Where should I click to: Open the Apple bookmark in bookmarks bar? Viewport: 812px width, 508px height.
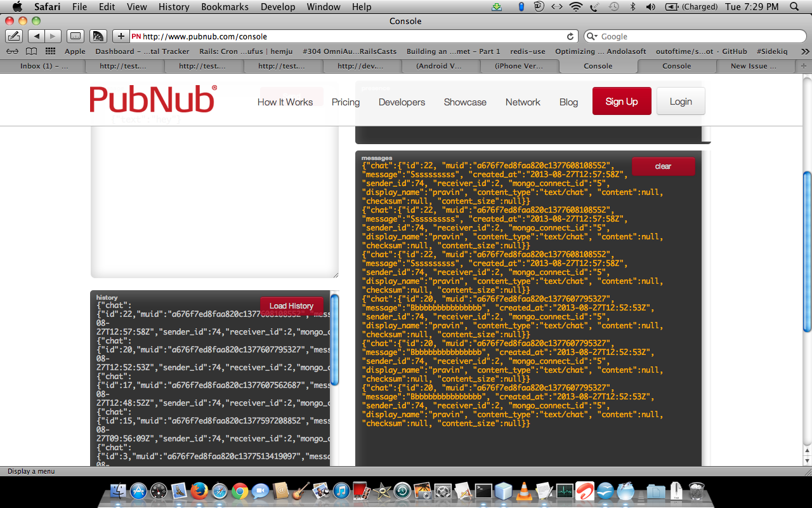(75, 51)
